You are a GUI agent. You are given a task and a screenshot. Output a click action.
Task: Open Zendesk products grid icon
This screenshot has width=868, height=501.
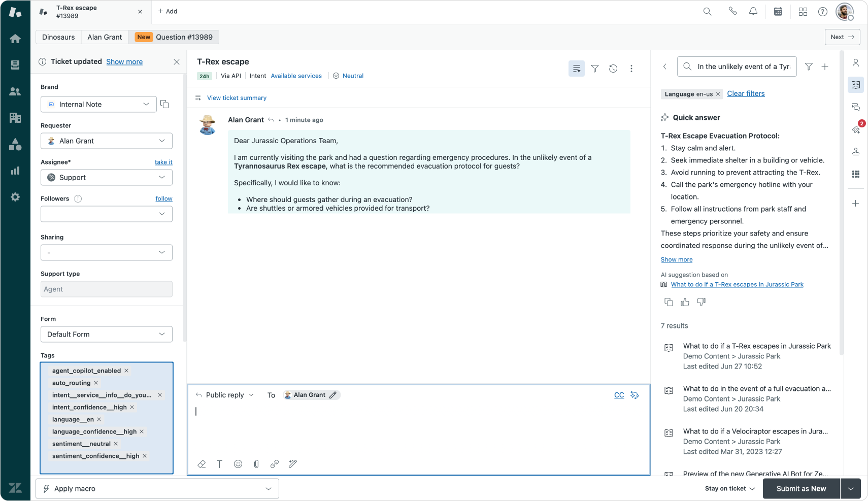(x=803, y=11)
